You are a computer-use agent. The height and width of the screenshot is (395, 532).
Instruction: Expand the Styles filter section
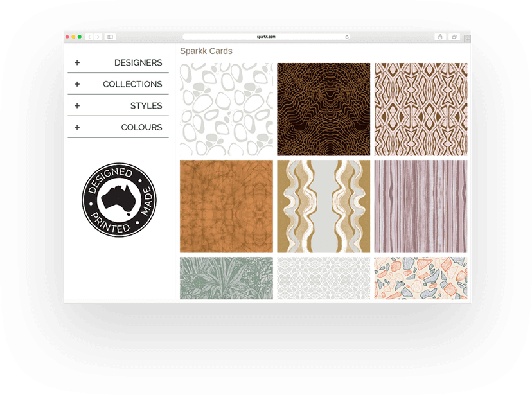coord(118,106)
